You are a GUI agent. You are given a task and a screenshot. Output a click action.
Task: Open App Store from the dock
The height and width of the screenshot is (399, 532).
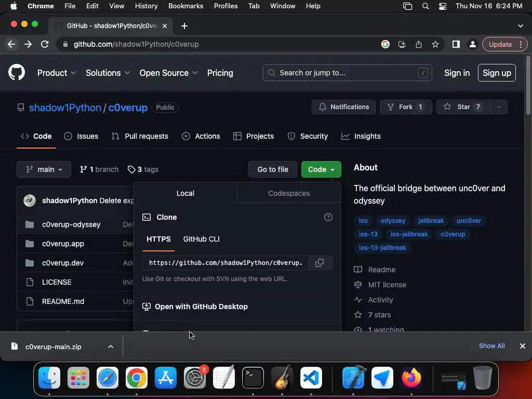coord(166,378)
